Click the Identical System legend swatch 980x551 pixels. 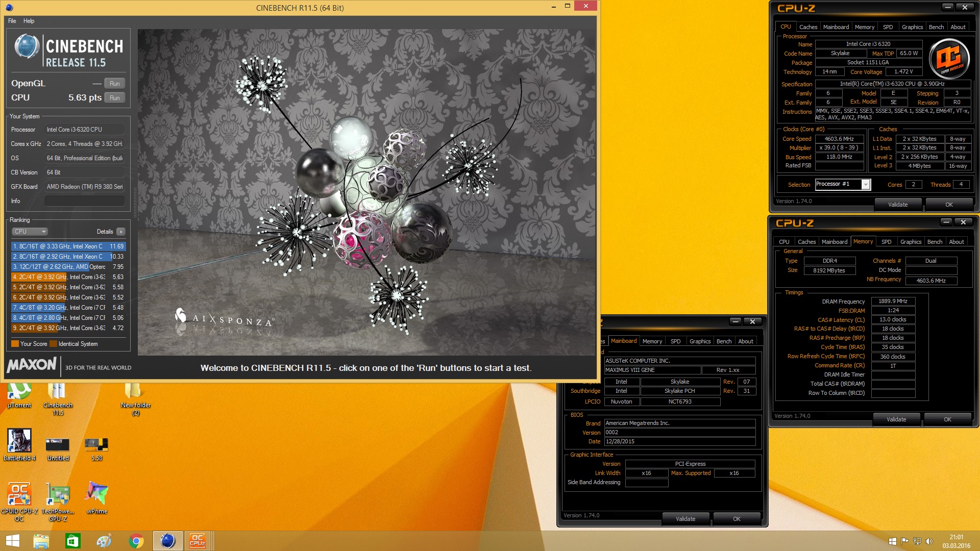(53, 344)
